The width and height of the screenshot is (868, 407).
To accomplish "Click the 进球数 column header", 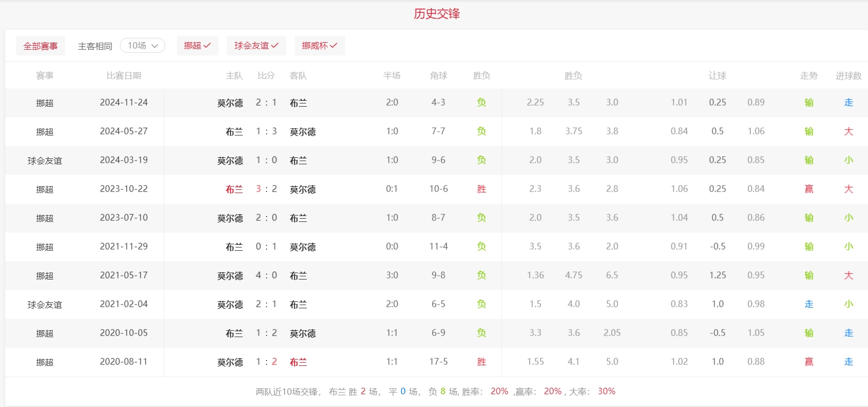I will click(x=848, y=76).
